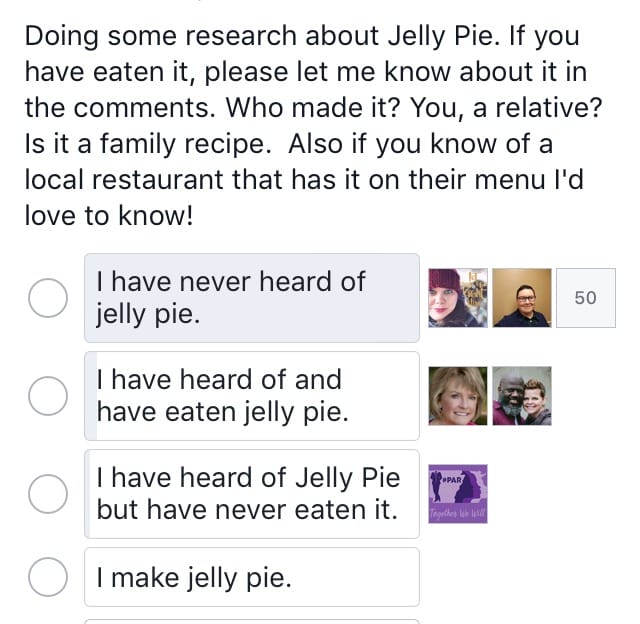Open the purple #PAR voter avatar

tap(458, 494)
